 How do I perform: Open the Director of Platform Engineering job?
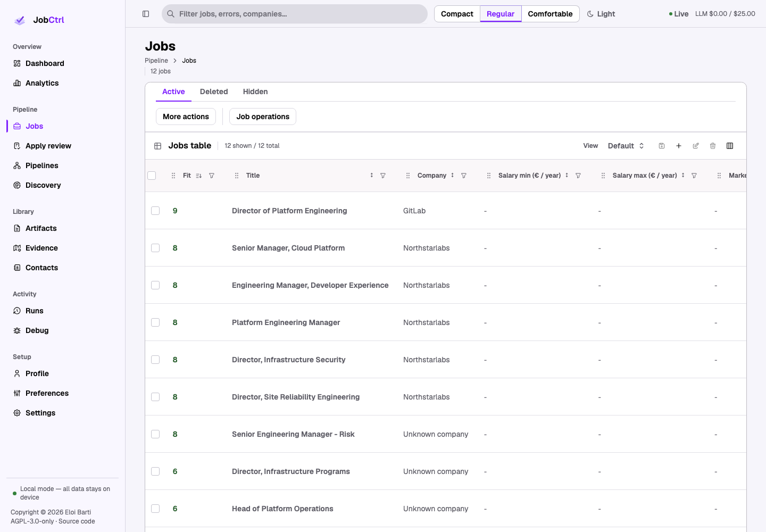tap(289, 211)
